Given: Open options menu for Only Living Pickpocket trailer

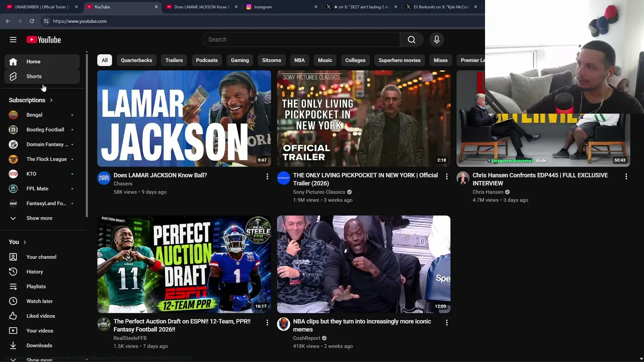Looking at the screenshot, I should tap(447, 176).
